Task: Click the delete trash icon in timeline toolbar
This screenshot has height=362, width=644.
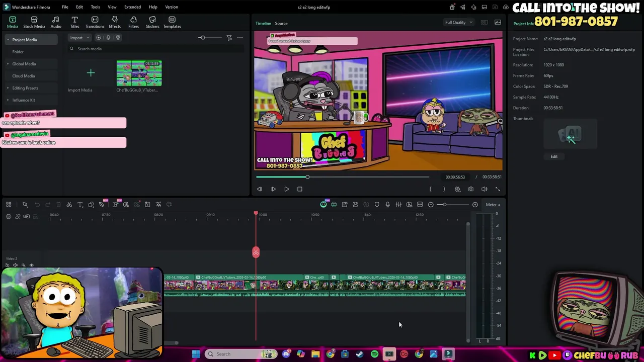Action: click(58, 205)
